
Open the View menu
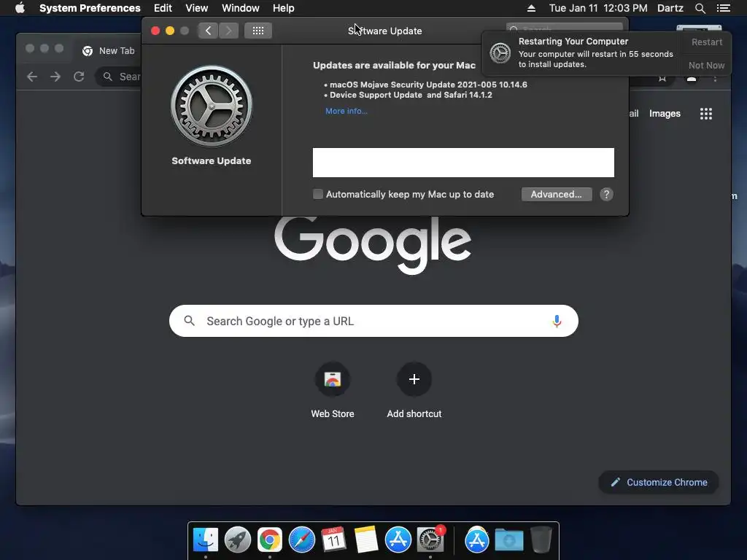click(x=196, y=8)
